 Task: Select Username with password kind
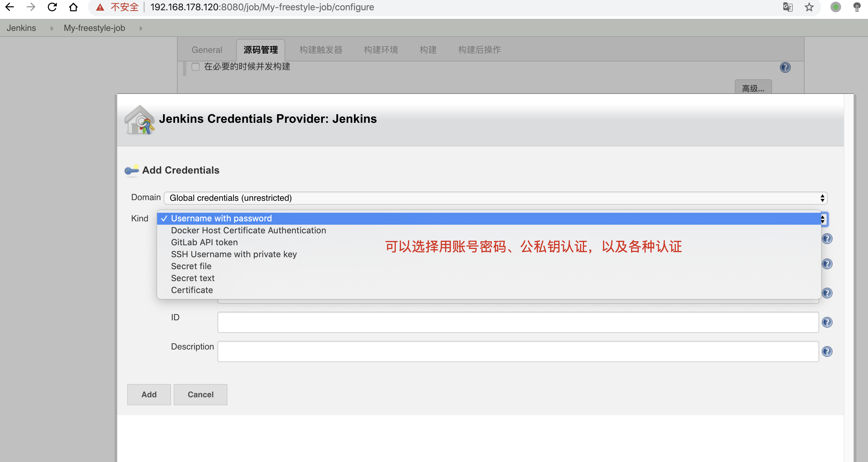click(x=488, y=218)
